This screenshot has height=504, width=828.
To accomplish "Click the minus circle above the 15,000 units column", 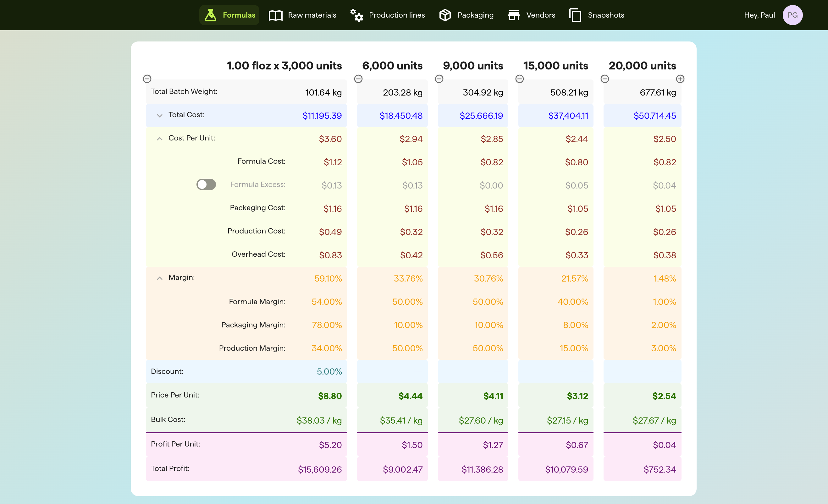I will coord(519,79).
